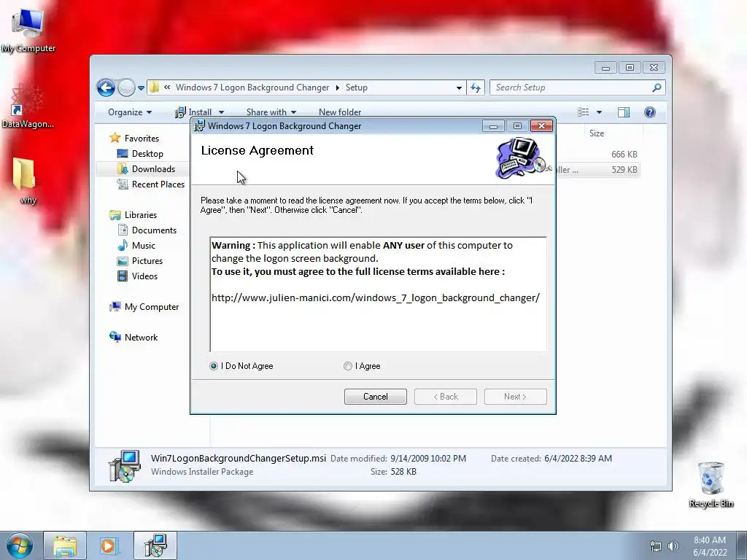The height and width of the screenshot is (560, 747).
Task: Click the Cancel button in installer
Action: (376, 397)
